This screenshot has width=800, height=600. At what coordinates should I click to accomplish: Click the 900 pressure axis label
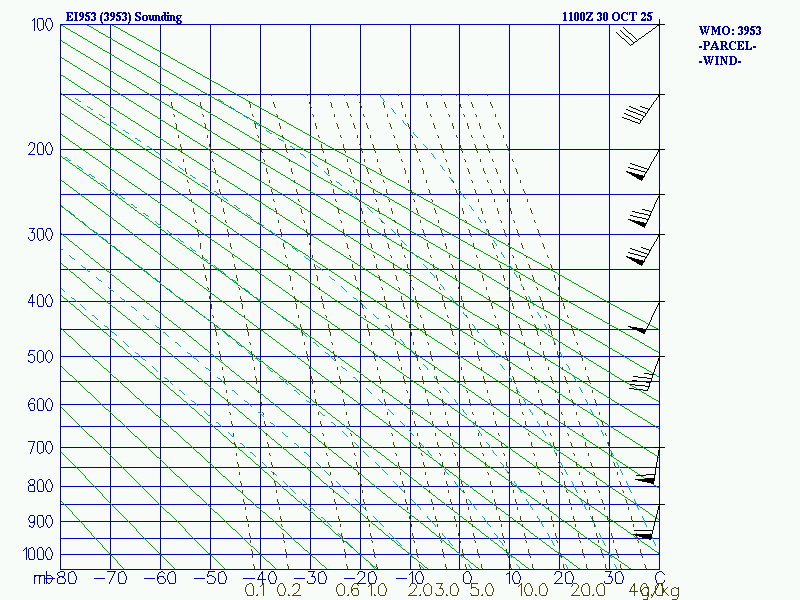pos(40,522)
